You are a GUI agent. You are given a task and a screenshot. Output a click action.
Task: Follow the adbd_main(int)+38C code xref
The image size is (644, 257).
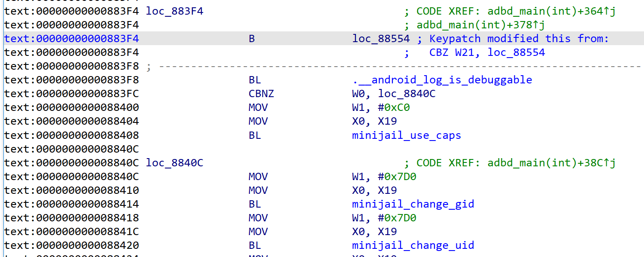point(552,163)
